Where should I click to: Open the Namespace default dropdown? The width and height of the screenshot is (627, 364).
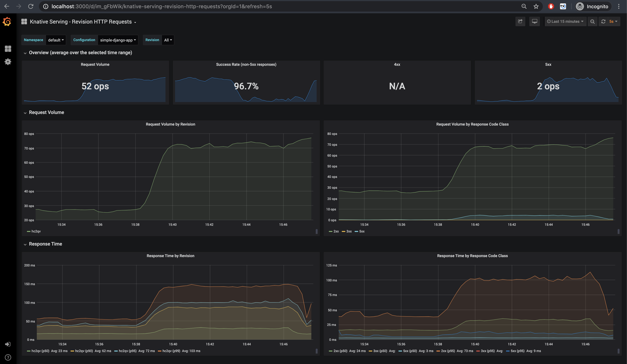[x=56, y=40]
